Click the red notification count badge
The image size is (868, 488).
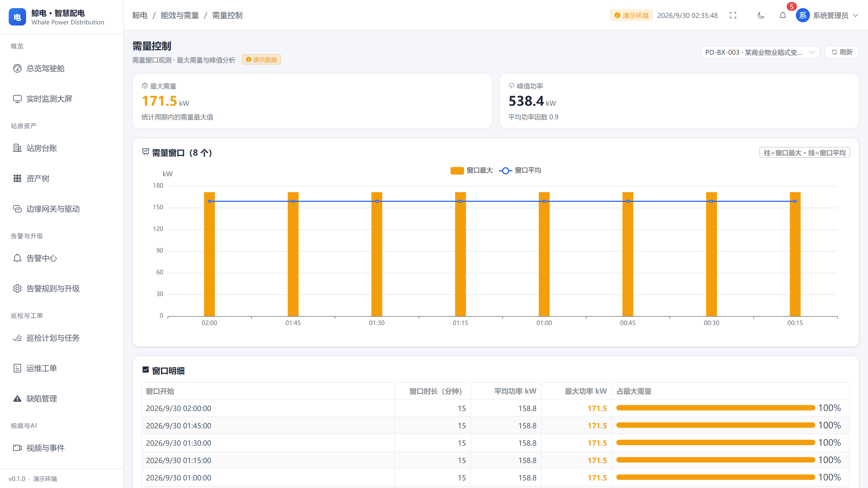click(792, 7)
